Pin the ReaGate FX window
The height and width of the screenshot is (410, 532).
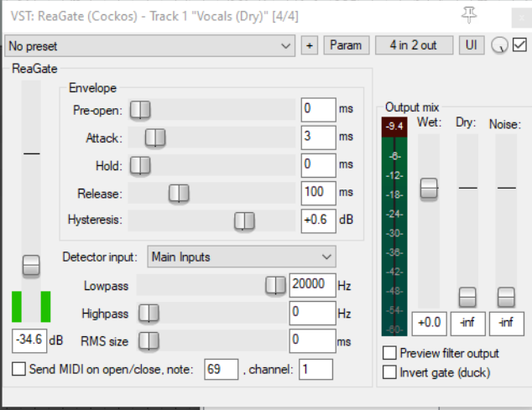tap(469, 15)
